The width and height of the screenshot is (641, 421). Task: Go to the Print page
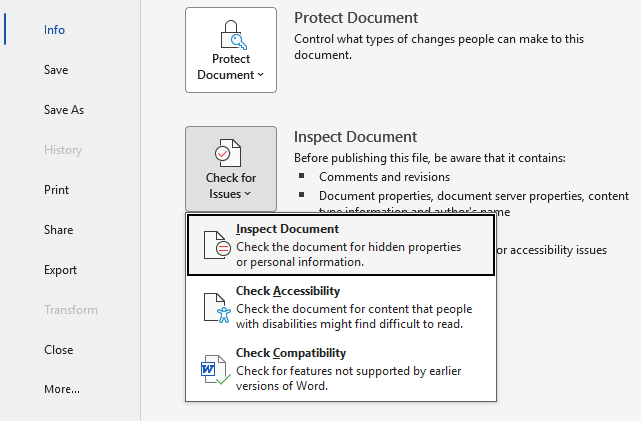(x=56, y=190)
